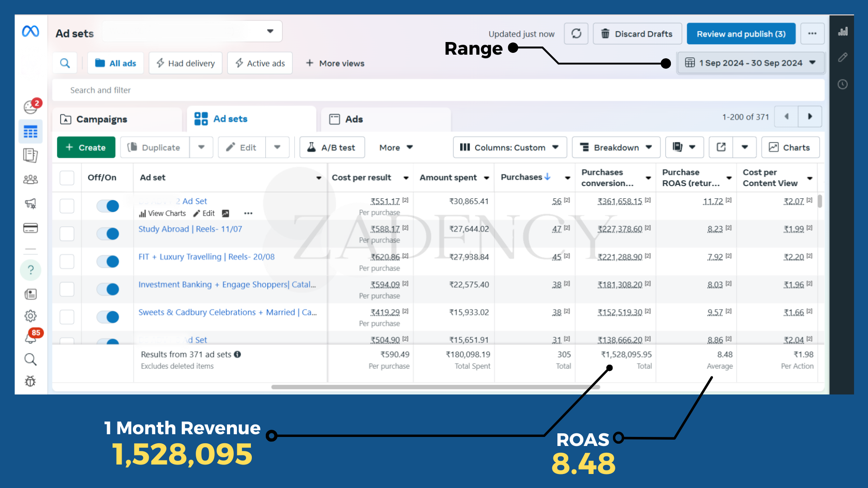Open the History clock icon in the right panel
The width and height of the screenshot is (868, 488).
click(x=842, y=84)
